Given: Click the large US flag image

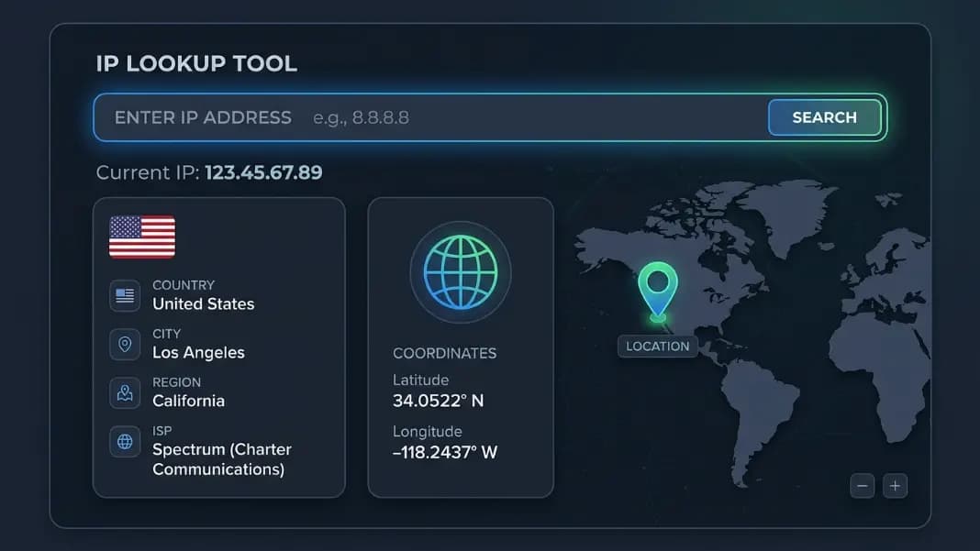Looking at the screenshot, I should coord(142,237).
